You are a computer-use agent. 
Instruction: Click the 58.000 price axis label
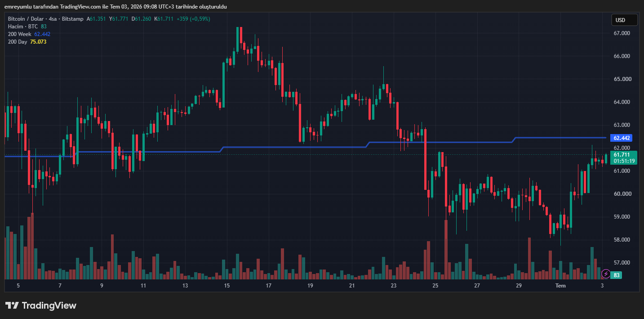coord(622,240)
